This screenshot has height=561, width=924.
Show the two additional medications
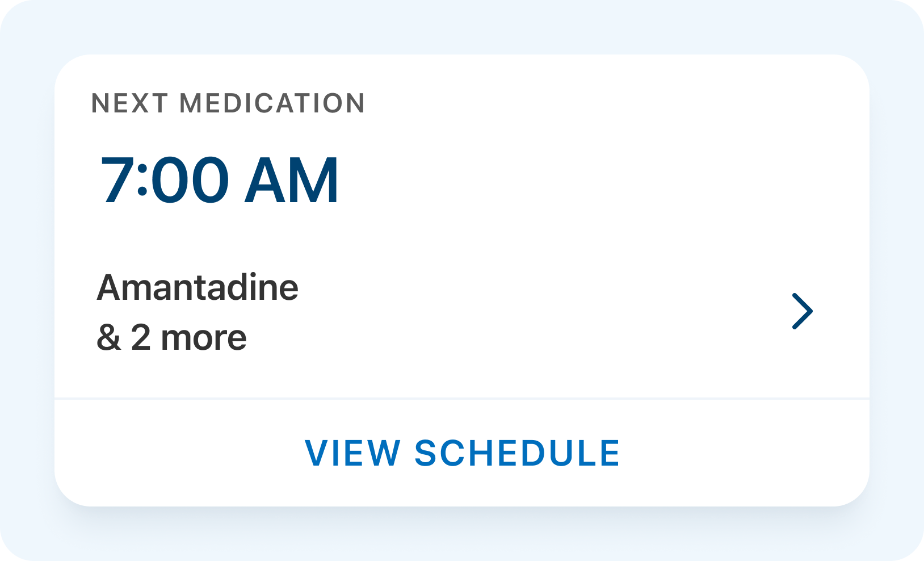(x=171, y=338)
